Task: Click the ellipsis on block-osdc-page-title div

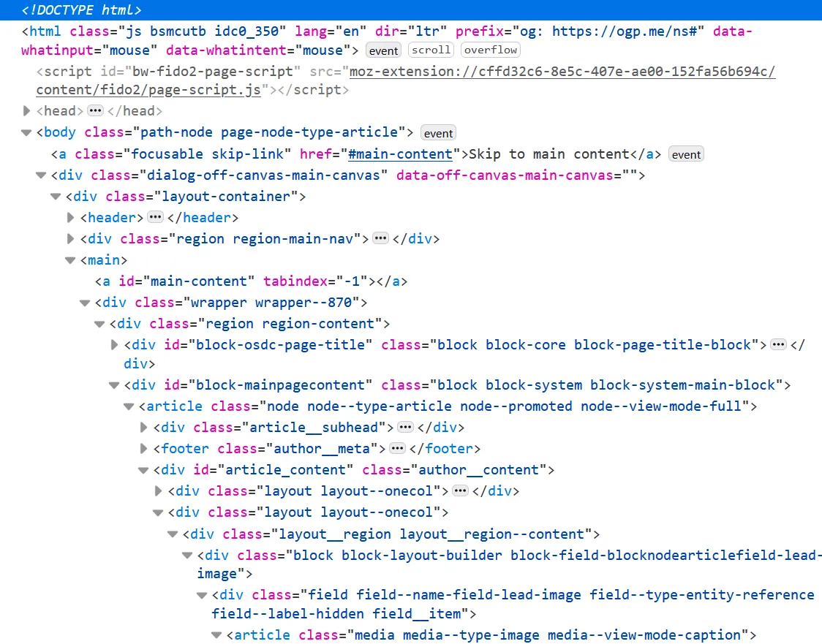Action: pos(777,344)
